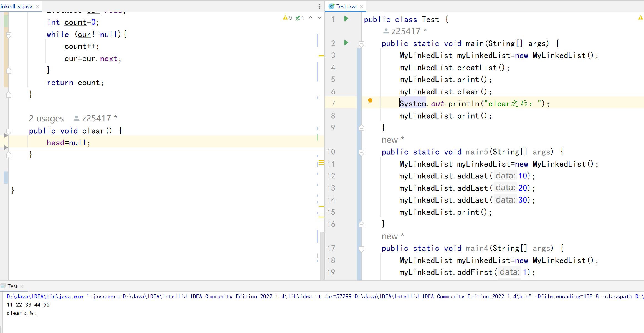The width and height of the screenshot is (644, 333).
Task: Open the classpath D:\ link in console
Action: (x=639, y=296)
